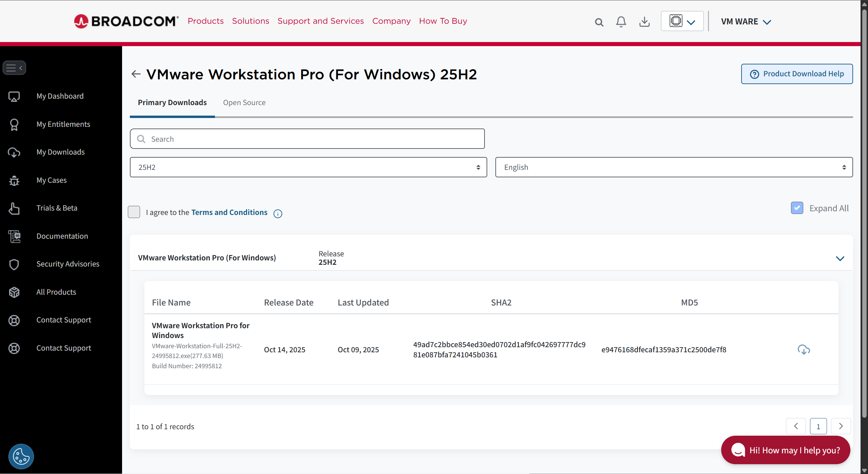Type in the downloads search field
The width and height of the screenshot is (868, 474).
pos(307,139)
